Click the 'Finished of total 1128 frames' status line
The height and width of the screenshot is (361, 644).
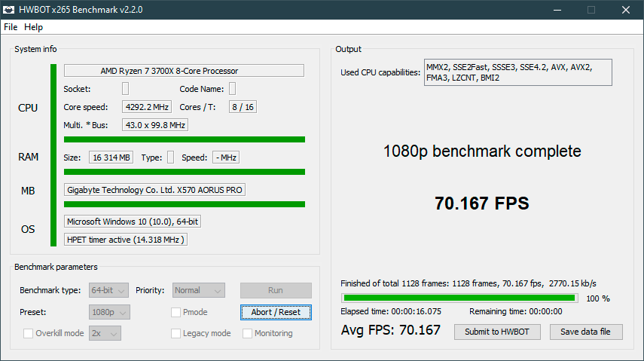tap(469, 283)
